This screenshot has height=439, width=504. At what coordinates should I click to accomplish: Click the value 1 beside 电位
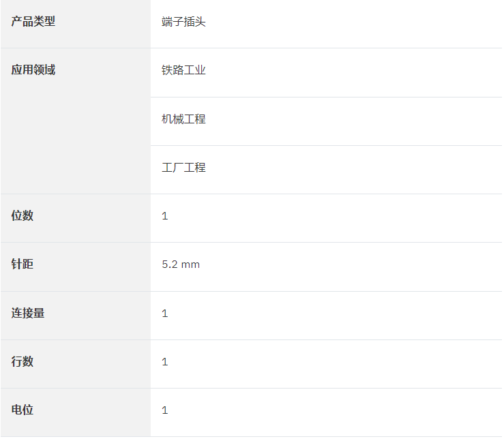tap(165, 410)
